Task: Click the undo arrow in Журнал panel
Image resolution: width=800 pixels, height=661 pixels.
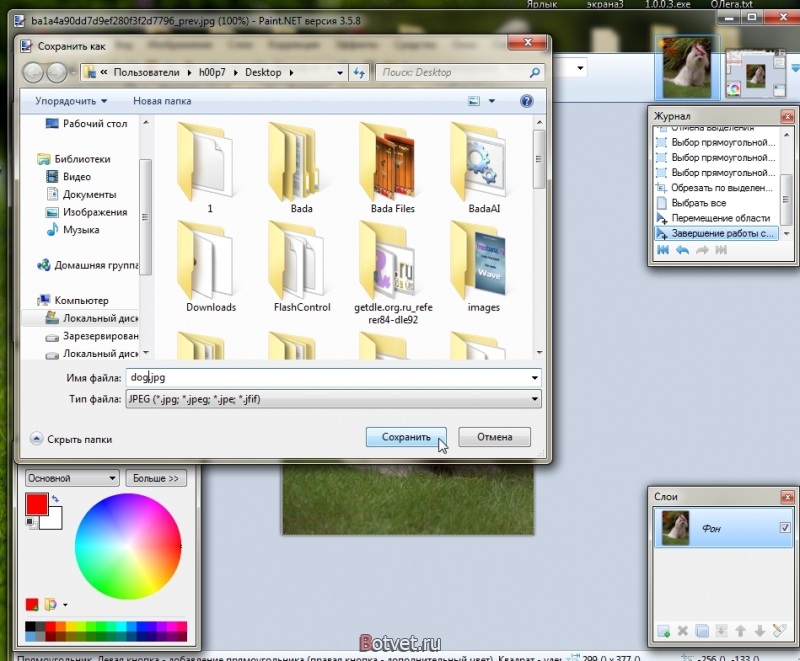Action: pos(682,250)
